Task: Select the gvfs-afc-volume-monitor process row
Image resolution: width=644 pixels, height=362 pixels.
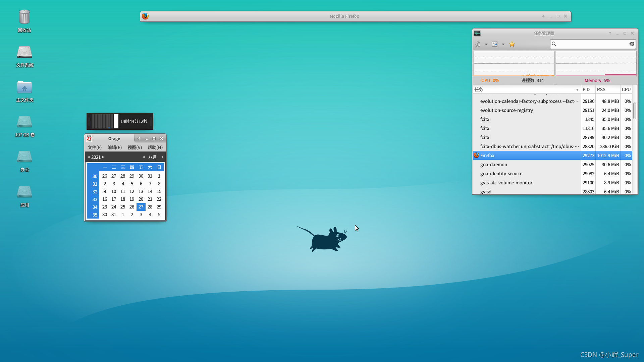Action: [552, 183]
